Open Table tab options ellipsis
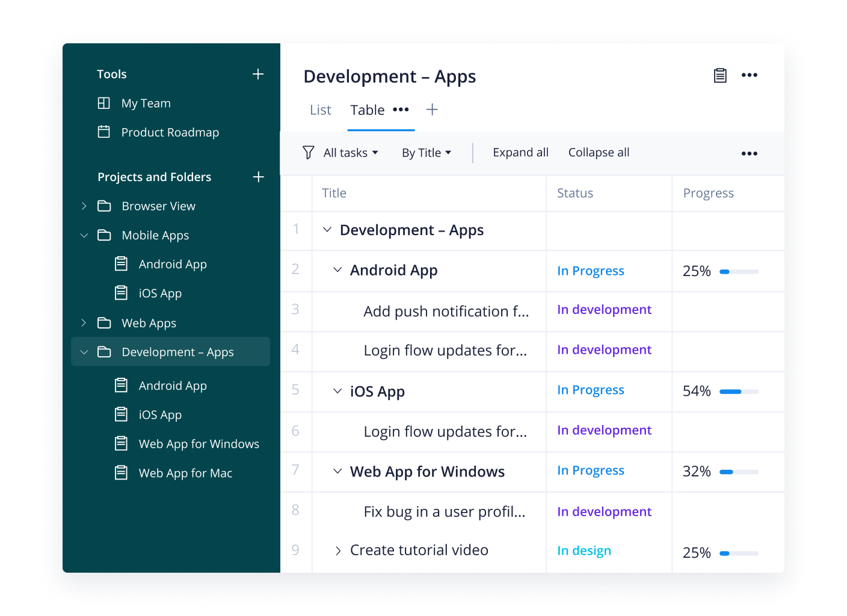 (x=401, y=109)
